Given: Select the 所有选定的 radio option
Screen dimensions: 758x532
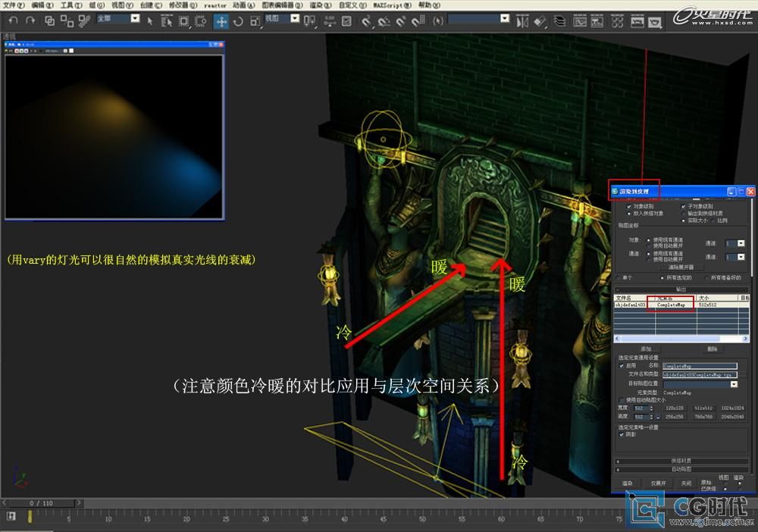Looking at the screenshot, I should coord(662,278).
